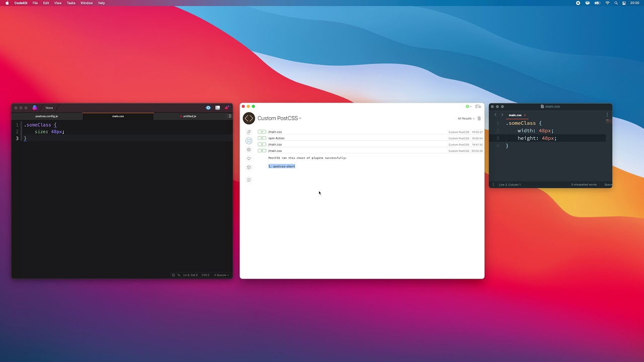The width and height of the screenshot is (644, 362).
Task: Click the 20:00:28 log timestamp
Action: click(x=477, y=151)
